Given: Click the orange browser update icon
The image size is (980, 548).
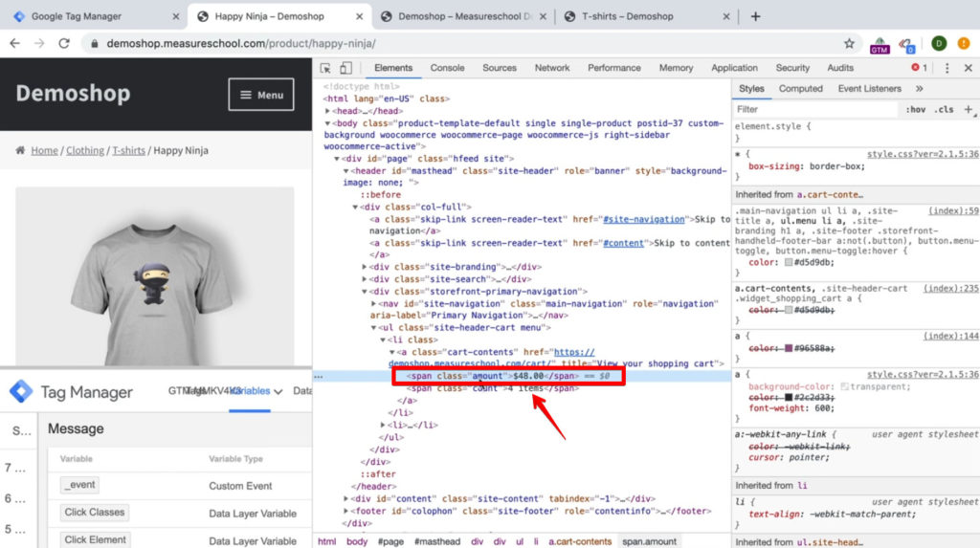Looking at the screenshot, I should 964,43.
